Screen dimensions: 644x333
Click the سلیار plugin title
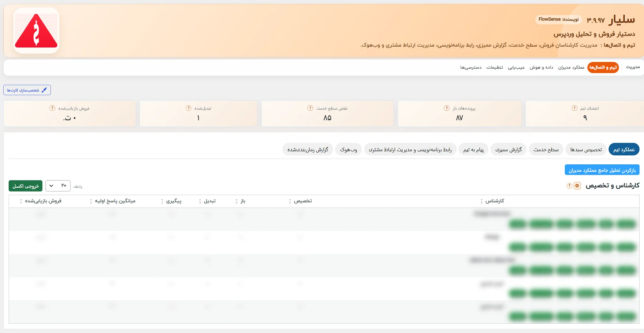(622, 19)
